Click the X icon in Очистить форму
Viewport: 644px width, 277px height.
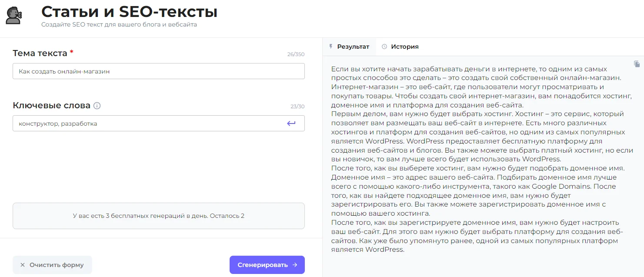point(23,265)
